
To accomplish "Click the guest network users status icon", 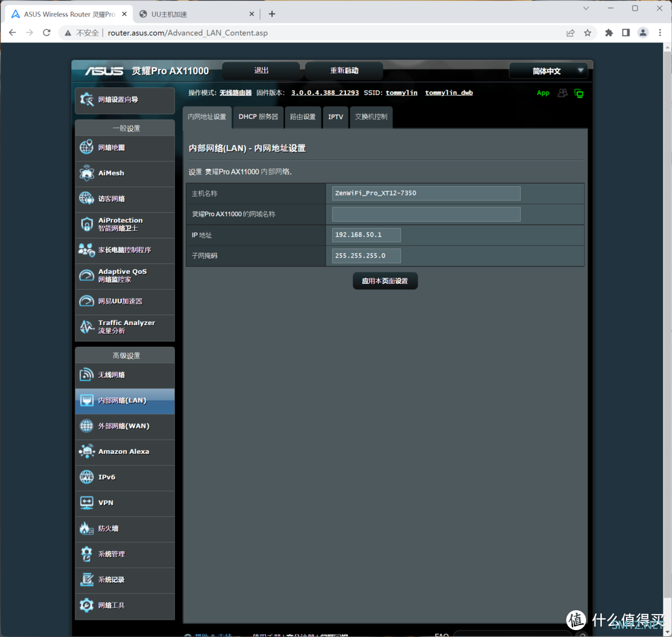I will coord(562,93).
